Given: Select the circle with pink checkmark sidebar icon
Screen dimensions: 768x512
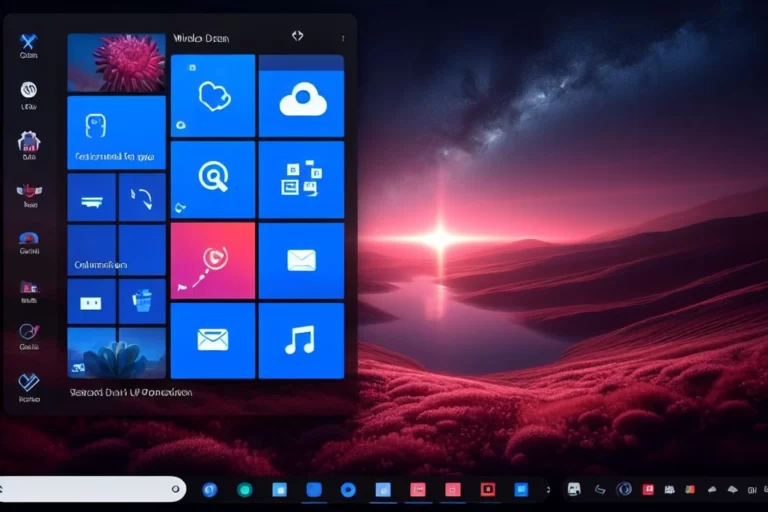Looking at the screenshot, I should [x=29, y=332].
